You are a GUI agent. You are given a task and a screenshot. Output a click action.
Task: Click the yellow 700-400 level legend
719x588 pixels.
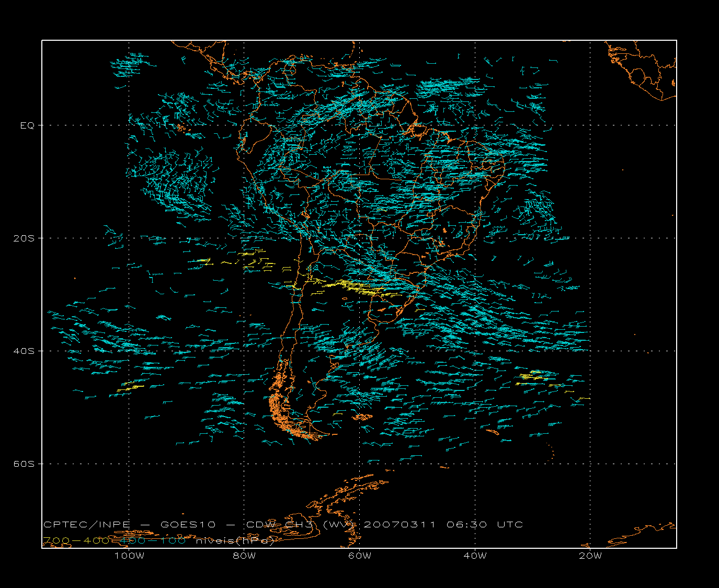pyautogui.click(x=76, y=540)
